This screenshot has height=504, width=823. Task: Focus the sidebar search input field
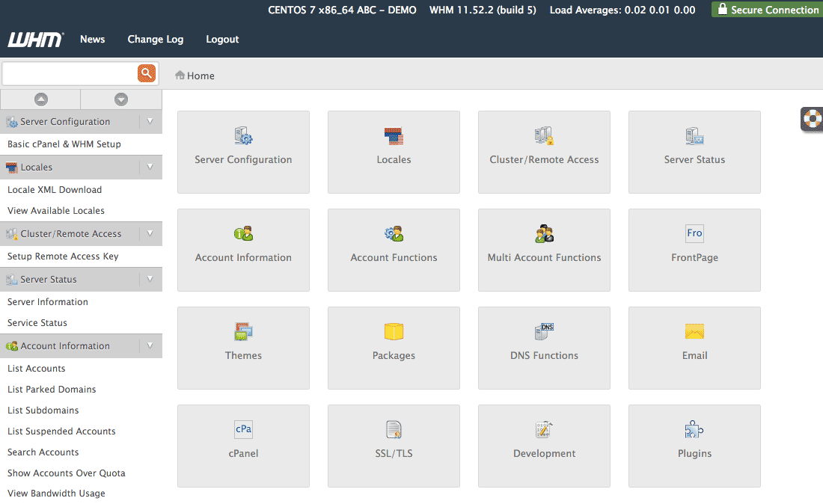70,73
